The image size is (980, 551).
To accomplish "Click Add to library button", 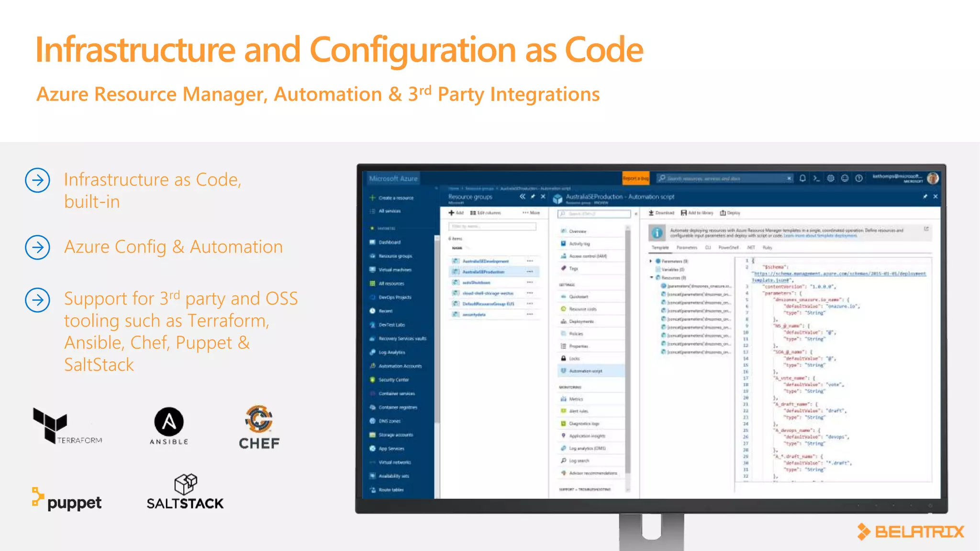I will click(x=697, y=213).
